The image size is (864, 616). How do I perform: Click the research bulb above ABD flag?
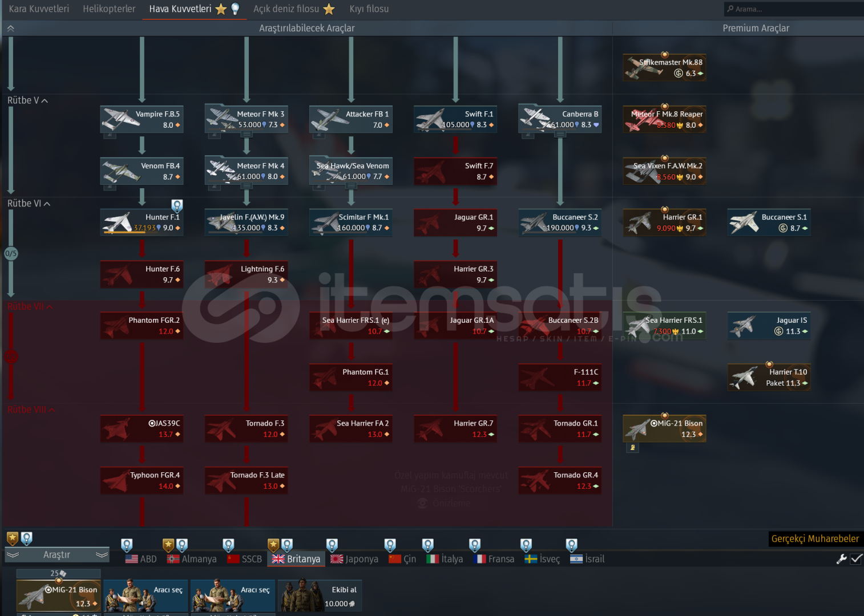click(x=127, y=545)
